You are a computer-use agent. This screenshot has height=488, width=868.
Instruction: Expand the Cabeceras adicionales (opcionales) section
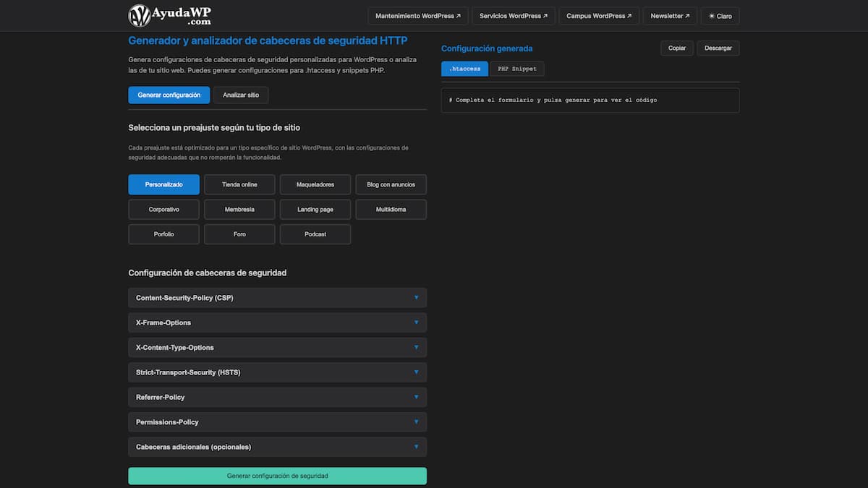point(277,446)
